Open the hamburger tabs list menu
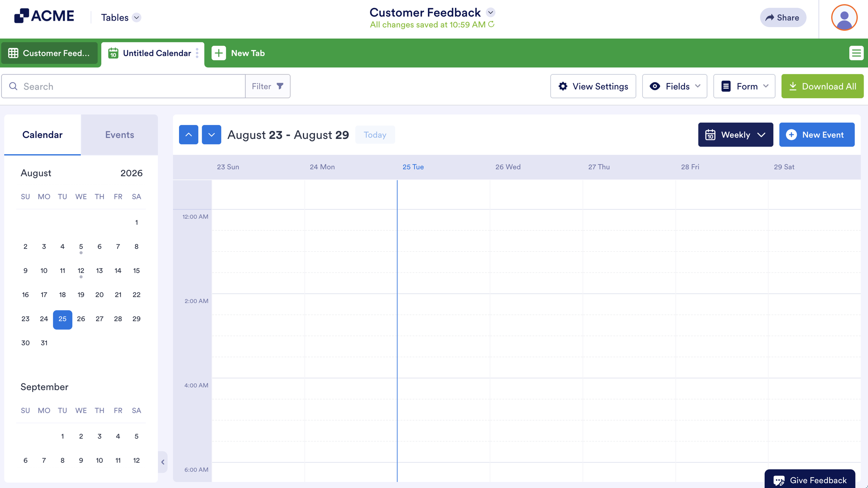The width and height of the screenshot is (868, 488). [x=856, y=53]
